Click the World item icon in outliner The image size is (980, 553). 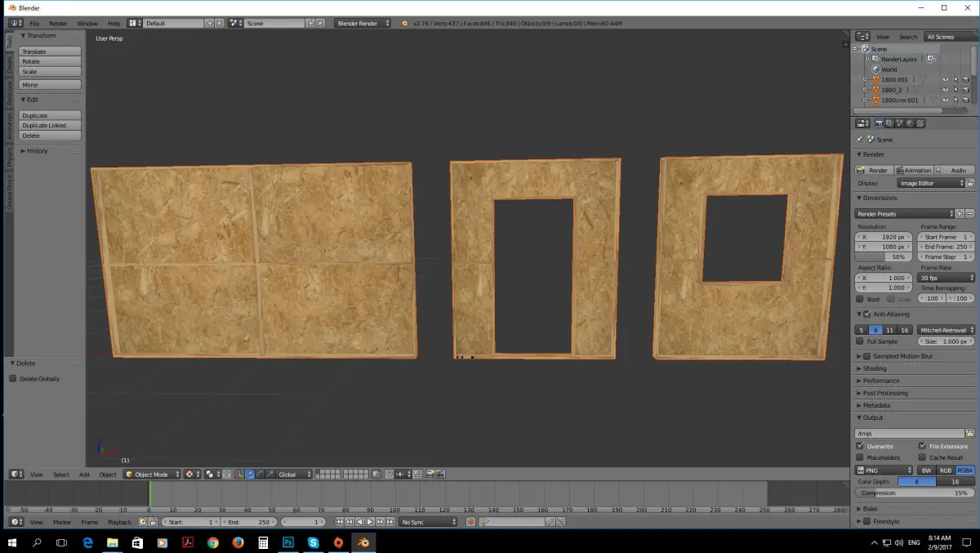[x=875, y=69]
